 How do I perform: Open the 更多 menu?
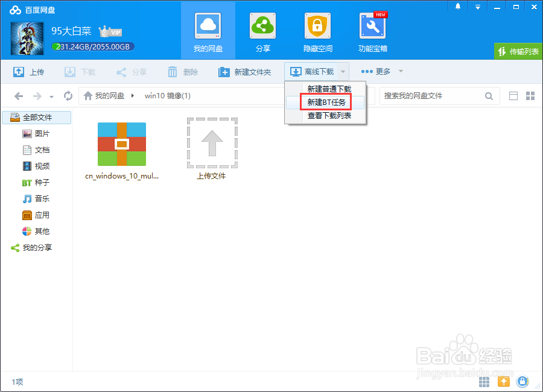tap(382, 71)
